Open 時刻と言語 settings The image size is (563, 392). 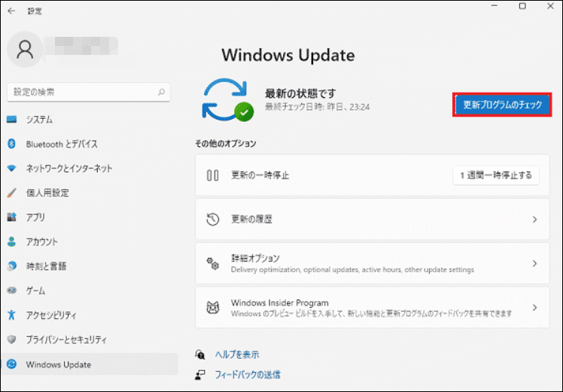[89, 266]
